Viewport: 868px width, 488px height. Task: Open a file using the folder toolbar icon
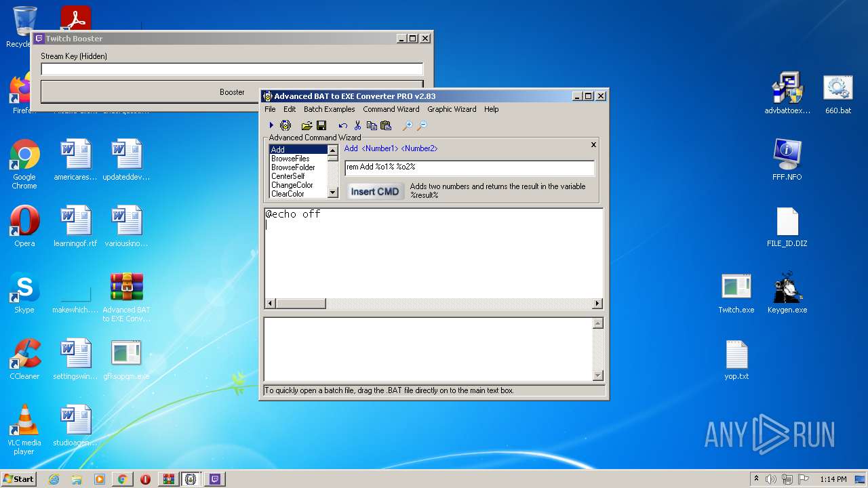[307, 125]
